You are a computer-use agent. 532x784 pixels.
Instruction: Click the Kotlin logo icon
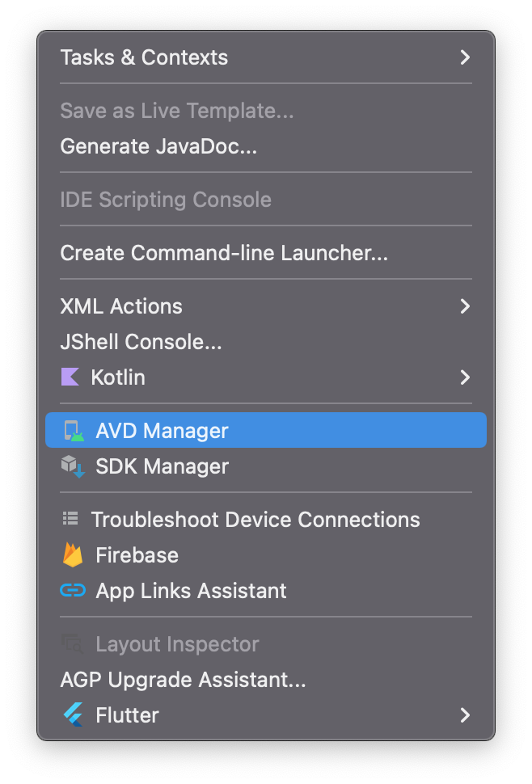[x=70, y=377]
